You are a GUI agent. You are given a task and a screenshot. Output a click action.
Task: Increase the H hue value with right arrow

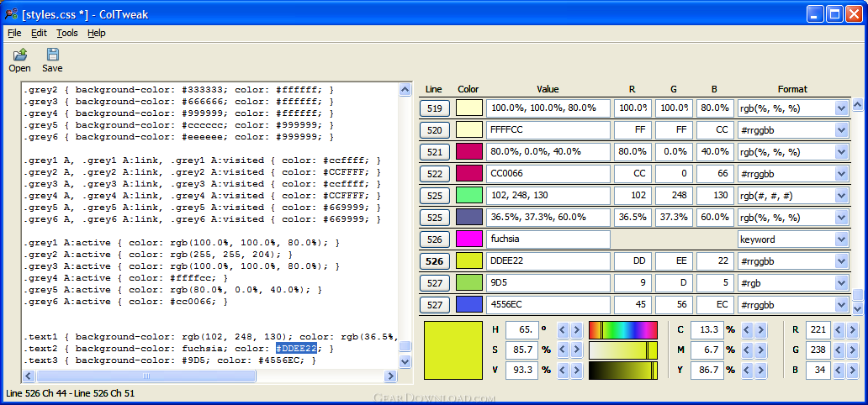point(576,330)
